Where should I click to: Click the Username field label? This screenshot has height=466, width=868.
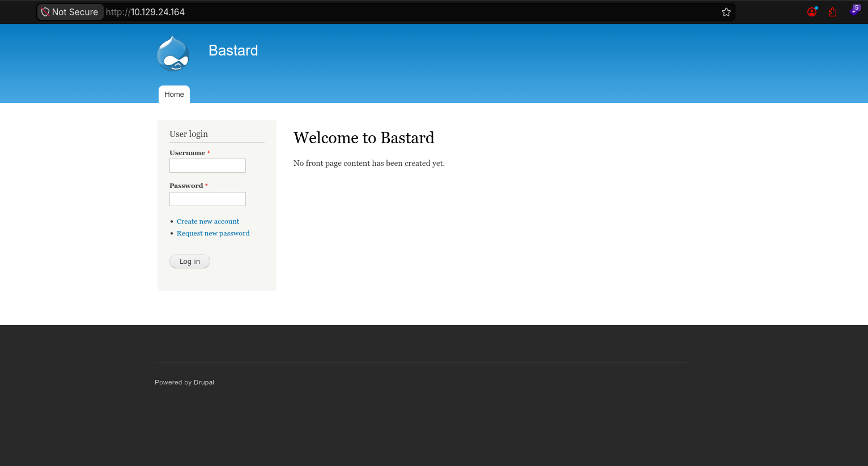(187, 153)
